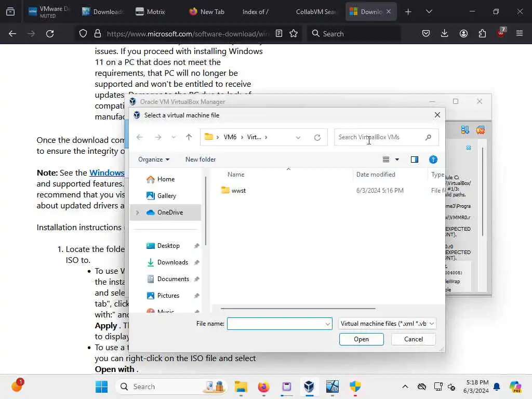Open VirtualBox from taskbar
The image size is (532, 399).
(x=309, y=387)
